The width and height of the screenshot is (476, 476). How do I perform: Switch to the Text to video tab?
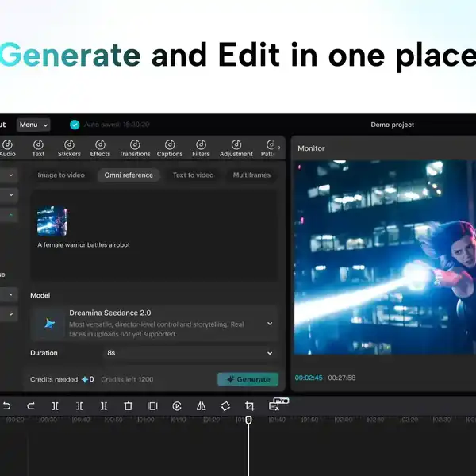click(193, 175)
